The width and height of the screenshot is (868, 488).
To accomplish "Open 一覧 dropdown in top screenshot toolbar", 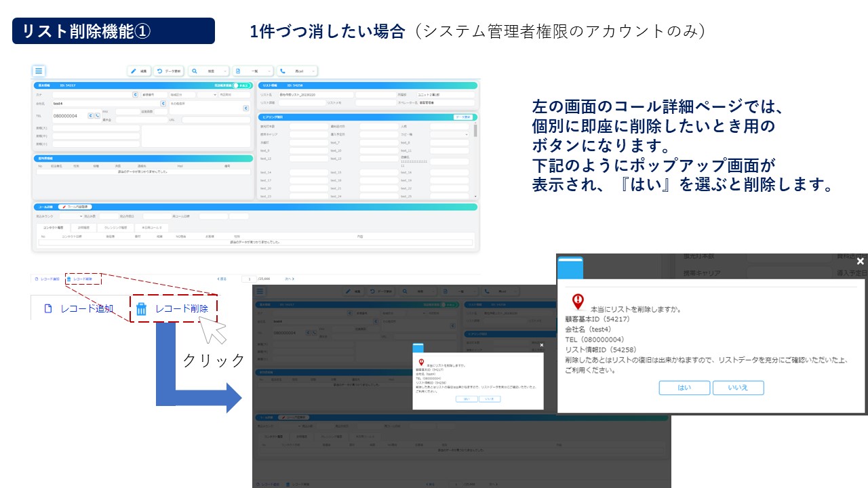I will click(252, 71).
